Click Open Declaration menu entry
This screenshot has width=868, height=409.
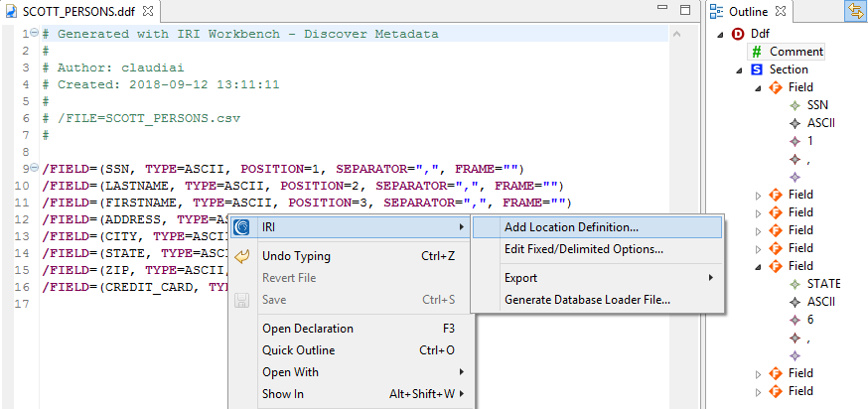(x=351, y=329)
